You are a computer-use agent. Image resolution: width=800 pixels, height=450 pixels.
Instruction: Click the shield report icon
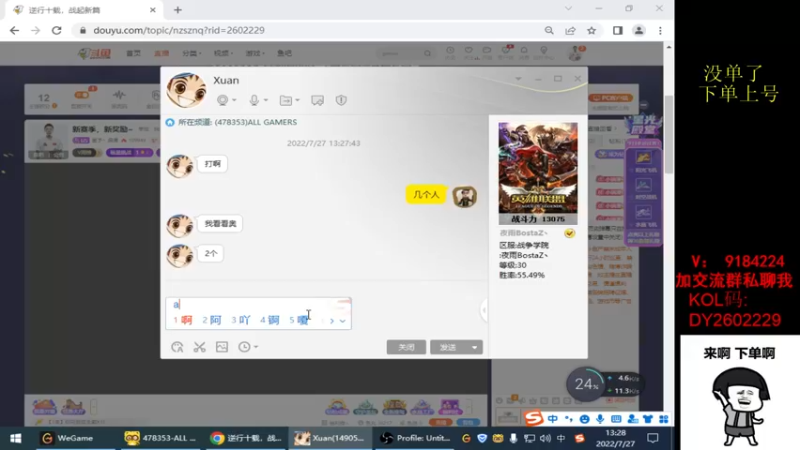pyautogui.click(x=341, y=100)
